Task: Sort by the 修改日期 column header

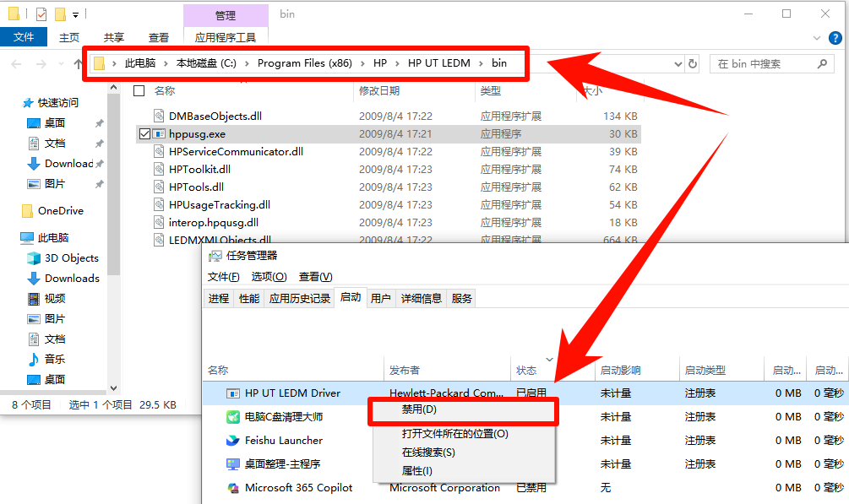Action: click(x=379, y=90)
